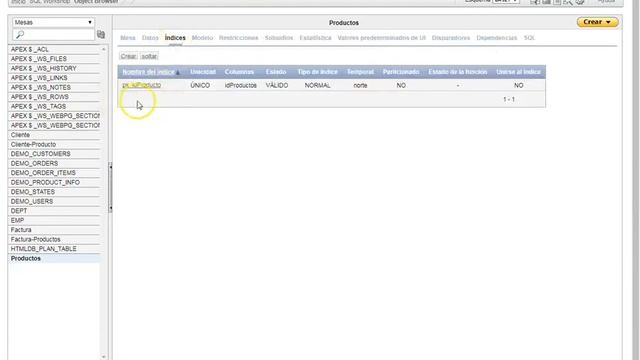Open the Mesas object type dropdown
The width and height of the screenshot is (640, 360).
pos(53,22)
